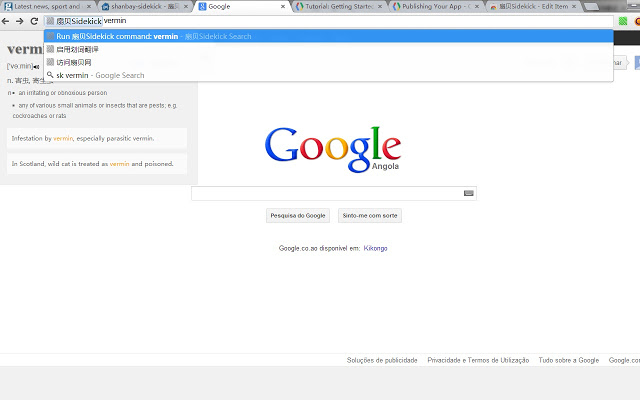640x400 pixels.
Task: Select 'Run Sidekick command: vermin' suggestion
Action: pos(329,36)
